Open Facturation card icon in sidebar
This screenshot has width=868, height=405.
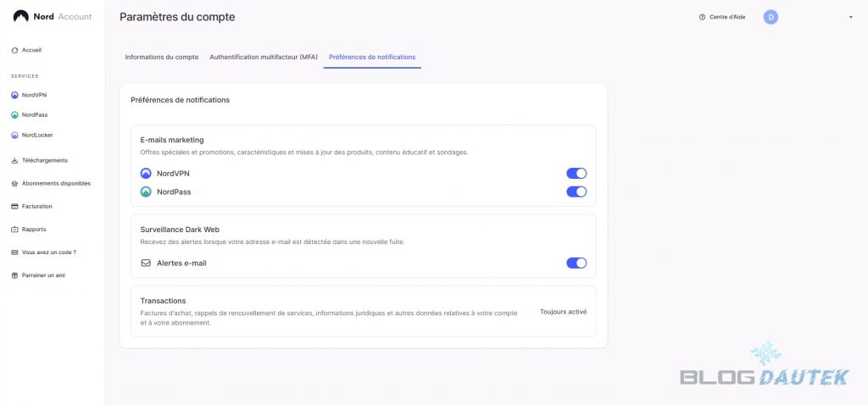point(14,206)
